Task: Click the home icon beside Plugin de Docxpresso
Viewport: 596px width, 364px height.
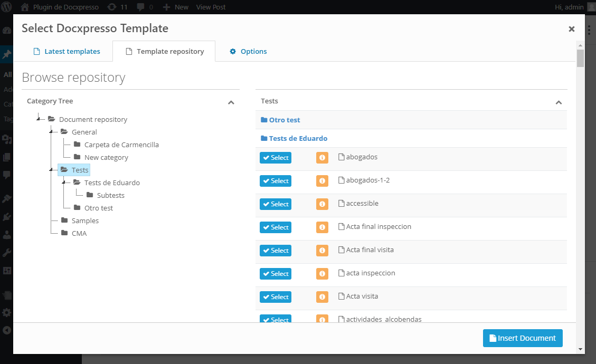Action: coord(25,7)
